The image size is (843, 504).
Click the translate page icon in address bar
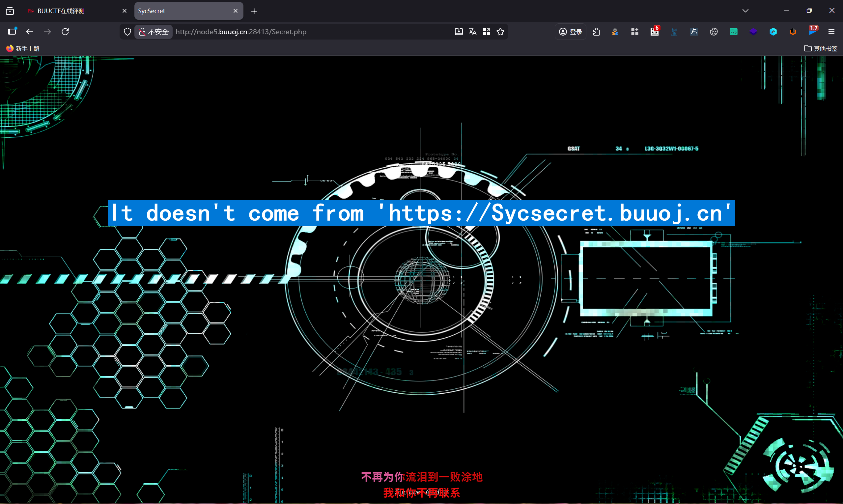472,32
